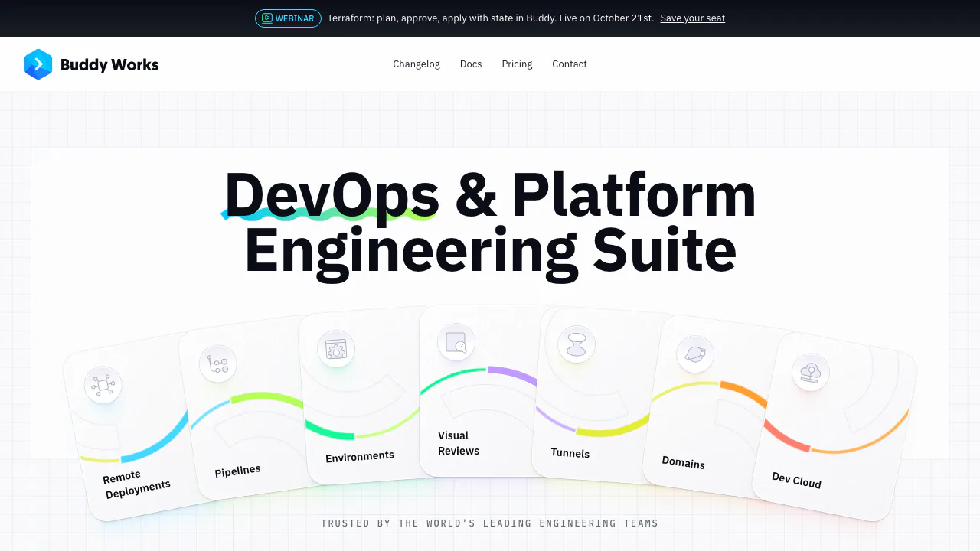The width and height of the screenshot is (980, 551).
Task: Click the Environments gear window icon
Action: pos(336,350)
